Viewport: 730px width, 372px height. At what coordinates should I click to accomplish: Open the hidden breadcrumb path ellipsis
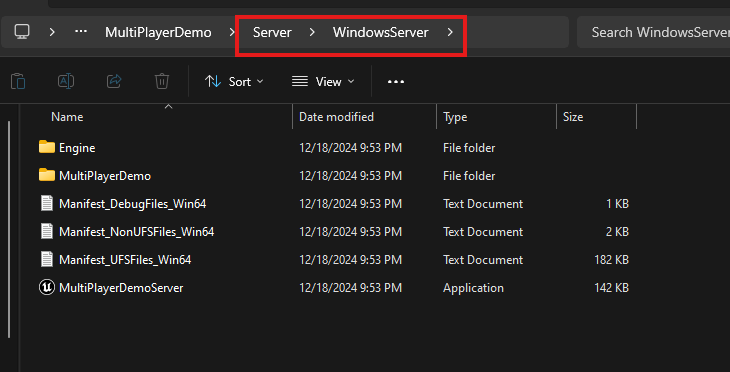pyautogui.click(x=81, y=32)
